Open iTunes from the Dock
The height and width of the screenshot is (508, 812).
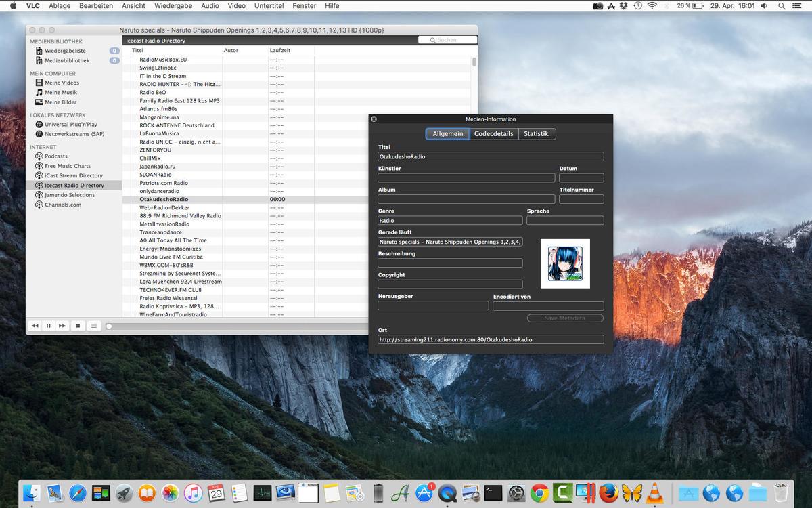click(x=193, y=492)
